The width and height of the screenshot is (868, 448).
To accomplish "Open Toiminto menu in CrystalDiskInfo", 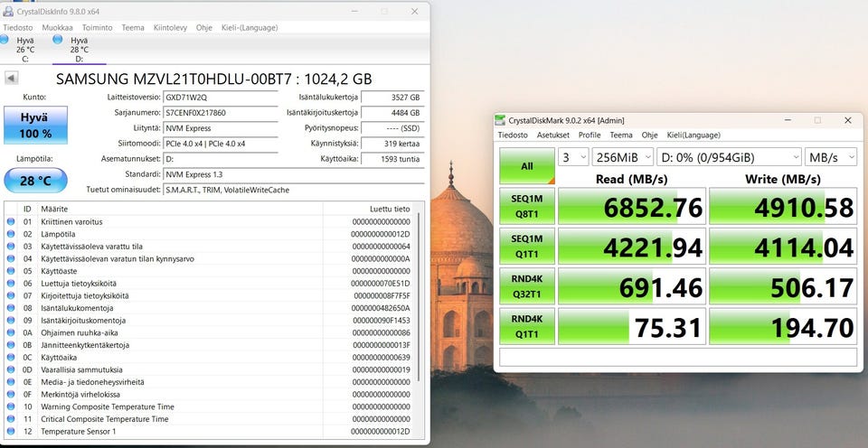I will [x=98, y=28].
